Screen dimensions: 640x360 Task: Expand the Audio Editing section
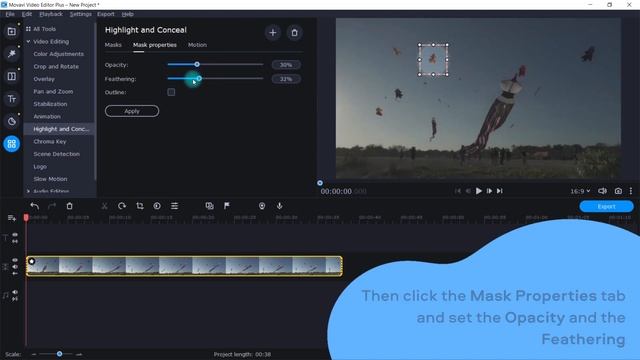28,191
